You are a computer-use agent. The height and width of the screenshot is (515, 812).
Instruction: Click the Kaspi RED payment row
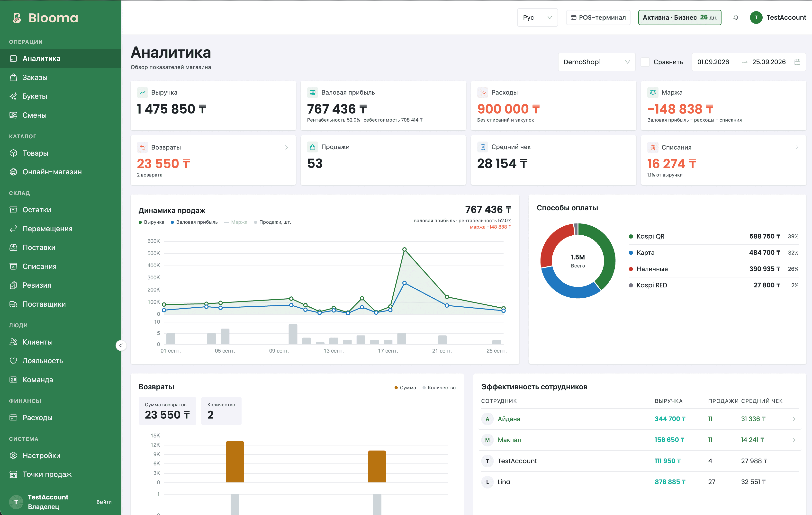pyautogui.click(x=713, y=285)
